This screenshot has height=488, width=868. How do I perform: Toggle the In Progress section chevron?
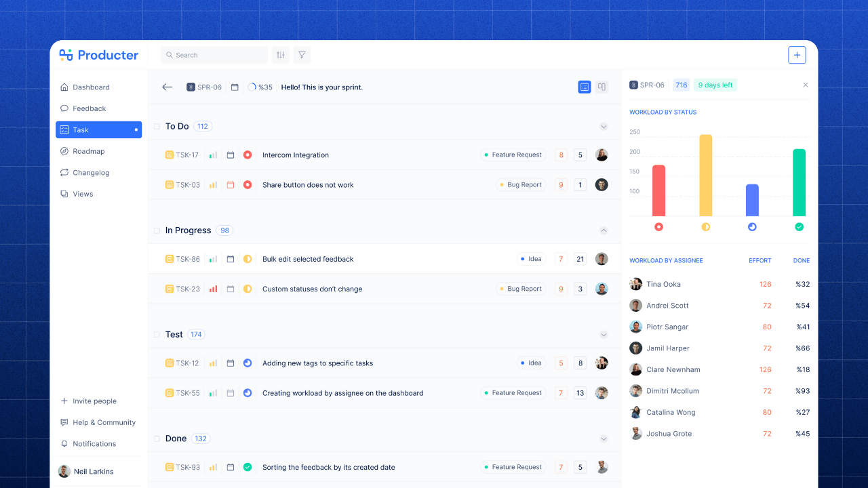point(604,230)
